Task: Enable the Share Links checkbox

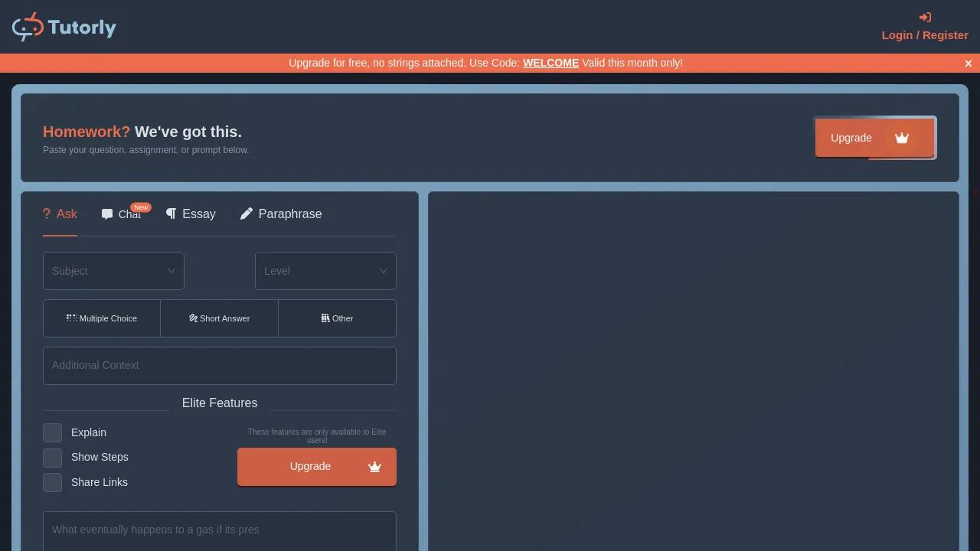Action: click(x=52, y=483)
